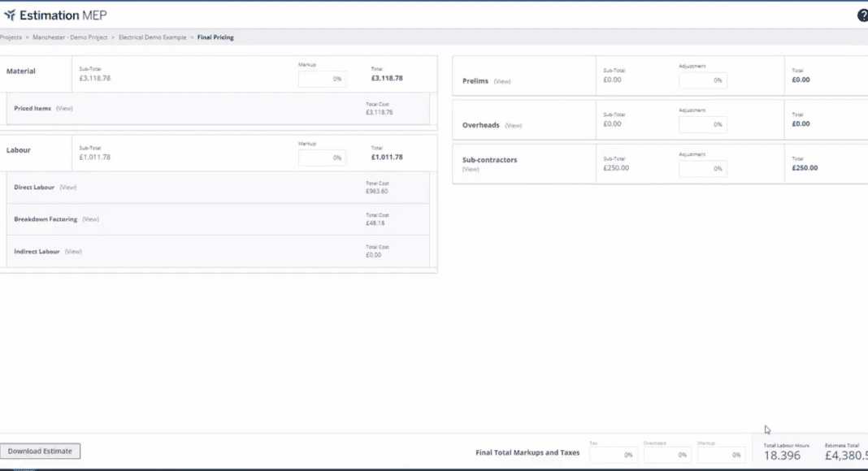Edit the Overheads adjustment percentage field
The width and height of the screenshot is (868, 471).
[x=703, y=125]
